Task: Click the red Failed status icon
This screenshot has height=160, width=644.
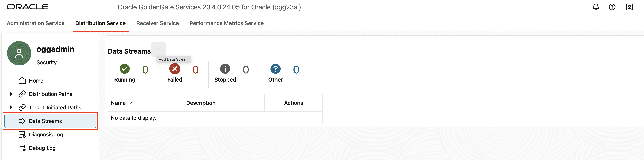Action: pyautogui.click(x=175, y=69)
